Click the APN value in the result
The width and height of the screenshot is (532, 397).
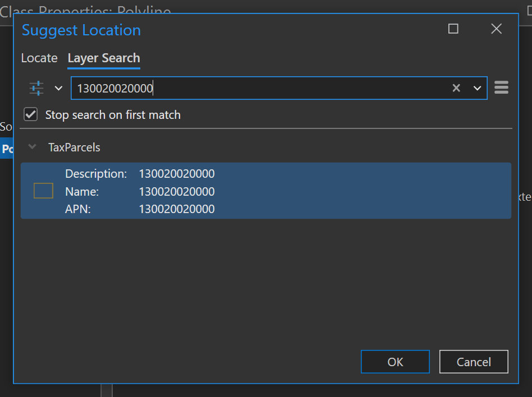176,209
